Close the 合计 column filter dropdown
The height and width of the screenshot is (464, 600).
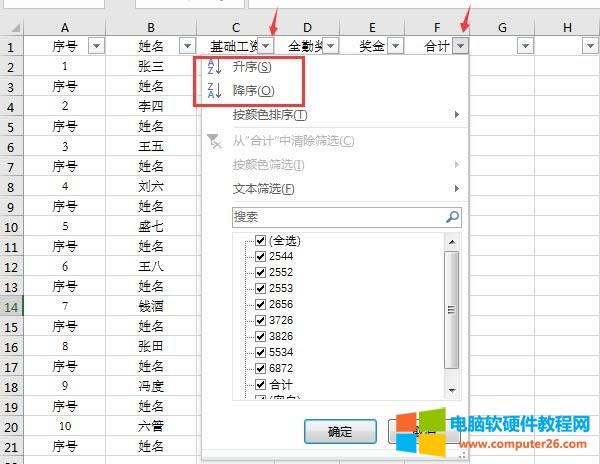pos(461,46)
